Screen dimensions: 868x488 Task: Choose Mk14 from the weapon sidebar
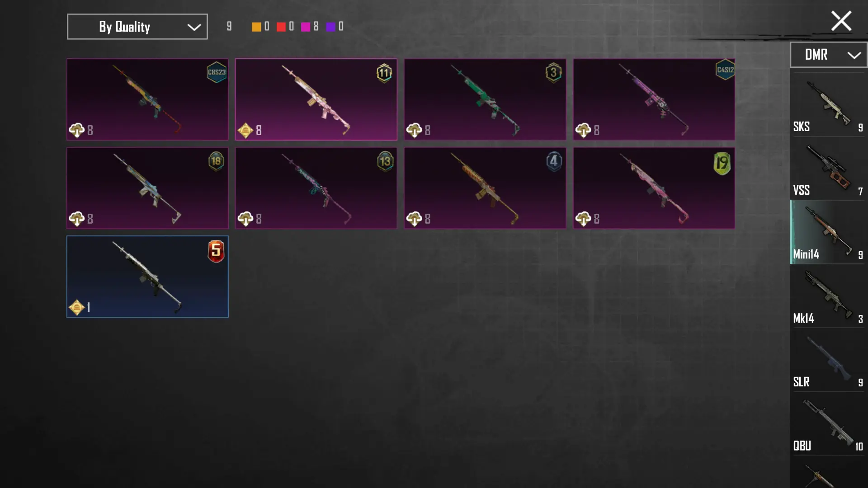[828, 296]
